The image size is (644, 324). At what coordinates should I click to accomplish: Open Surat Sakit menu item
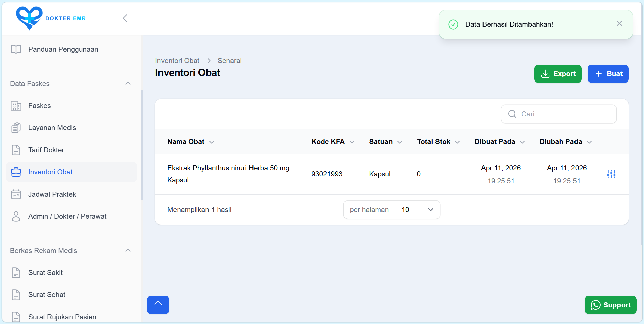[72, 273]
